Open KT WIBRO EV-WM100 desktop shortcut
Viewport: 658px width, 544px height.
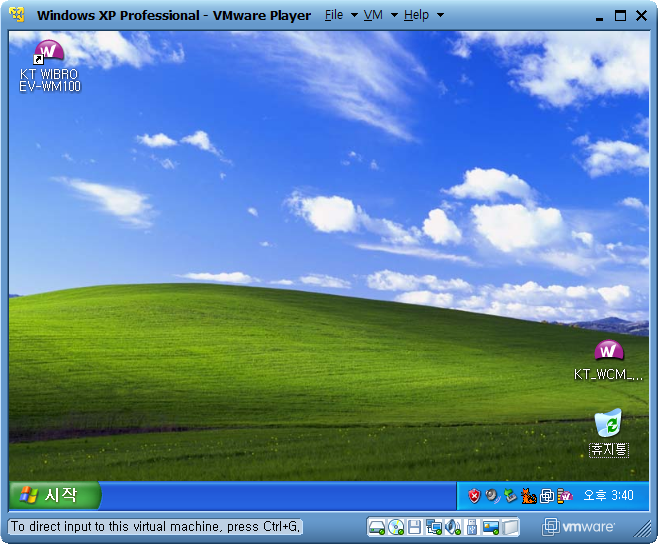pos(50,66)
